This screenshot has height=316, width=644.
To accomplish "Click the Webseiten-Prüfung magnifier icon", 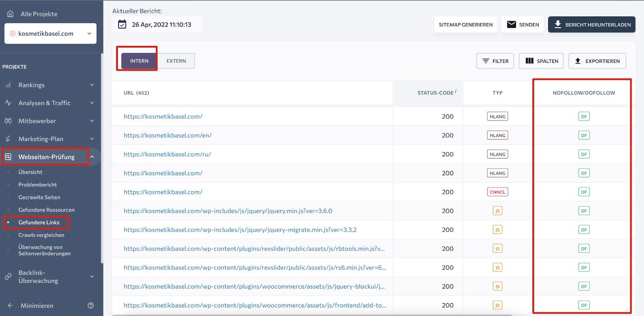I will pos(8,157).
